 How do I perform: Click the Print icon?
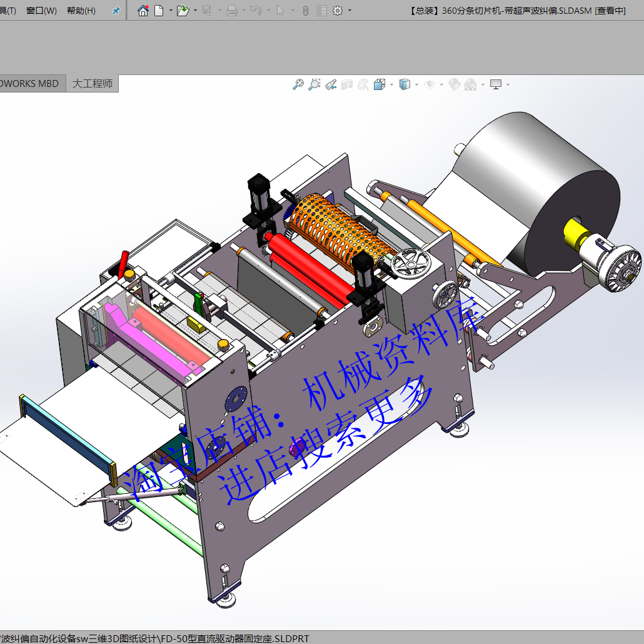(x=232, y=10)
